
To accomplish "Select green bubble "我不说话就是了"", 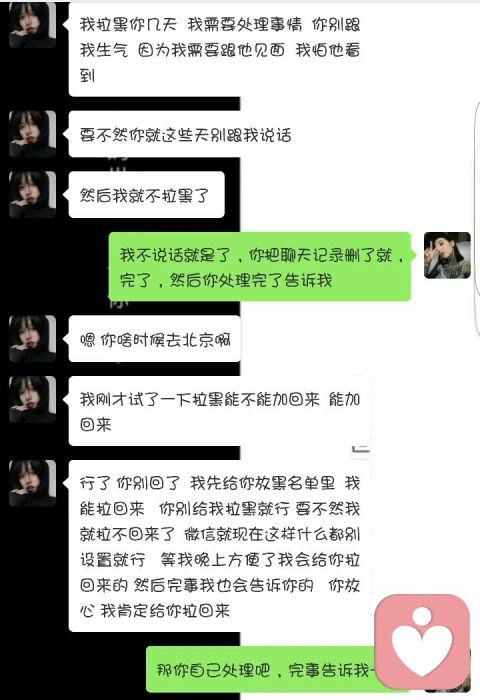I will coord(260,267).
